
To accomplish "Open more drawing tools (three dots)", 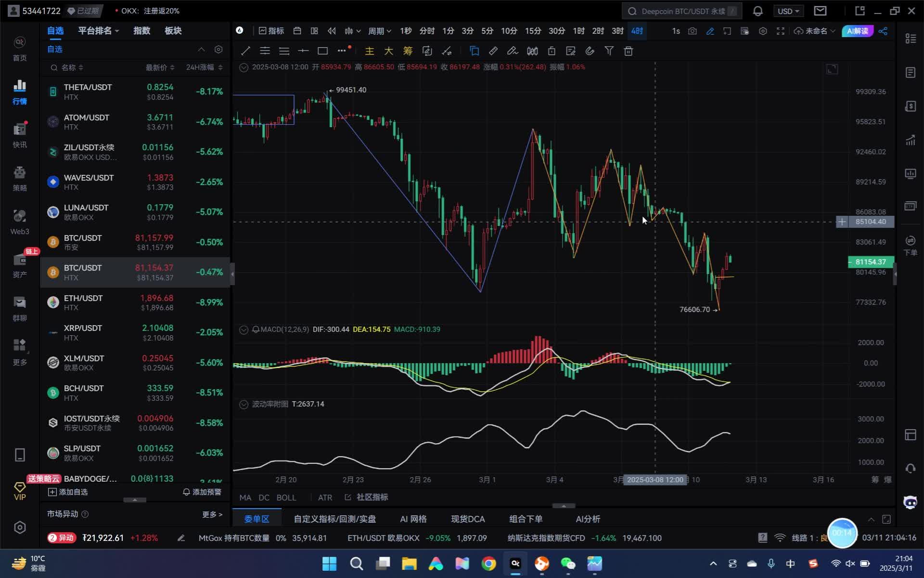I will pyautogui.click(x=342, y=51).
